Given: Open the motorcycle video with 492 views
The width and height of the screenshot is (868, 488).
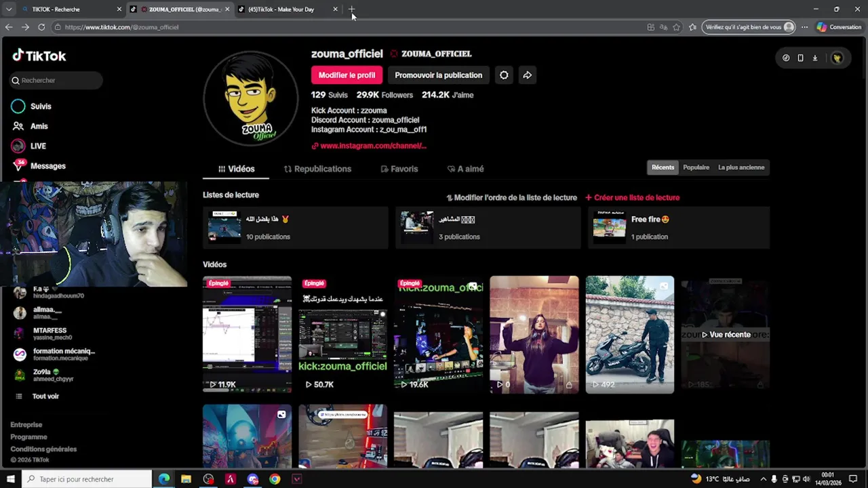Looking at the screenshot, I should [x=630, y=334].
